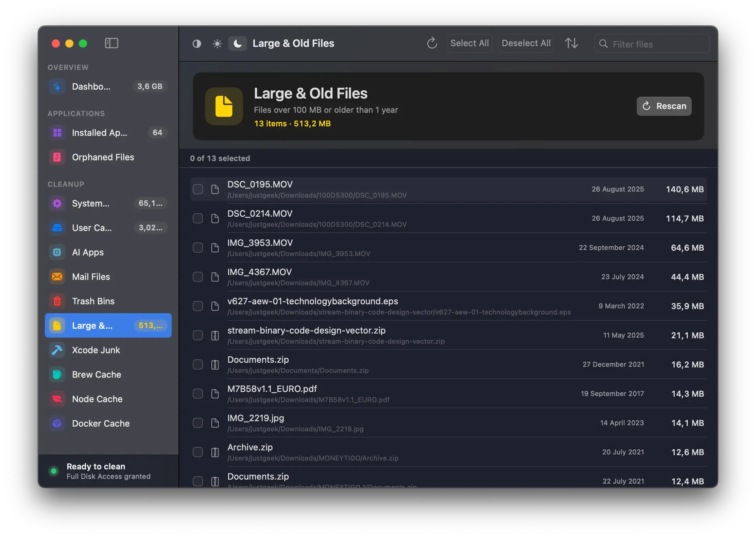Open Orphaned Files section
The image size is (756, 538).
click(108, 157)
